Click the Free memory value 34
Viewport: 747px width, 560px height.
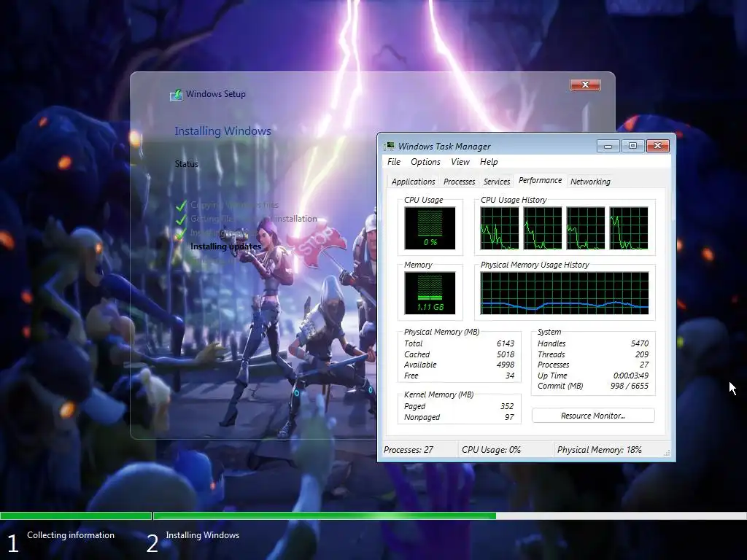(510, 376)
